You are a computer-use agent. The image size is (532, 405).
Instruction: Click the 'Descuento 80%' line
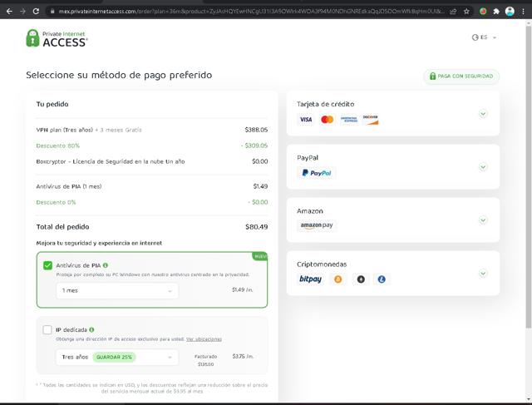tap(58, 146)
